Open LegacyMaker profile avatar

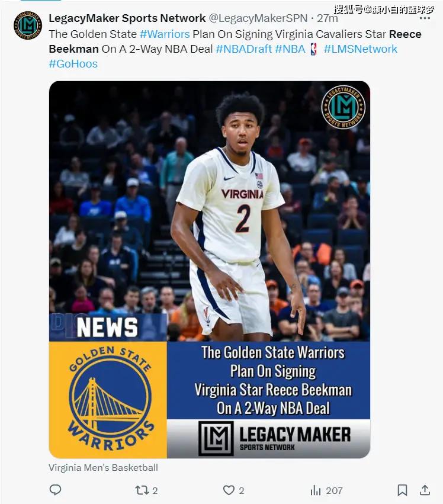(28, 25)
